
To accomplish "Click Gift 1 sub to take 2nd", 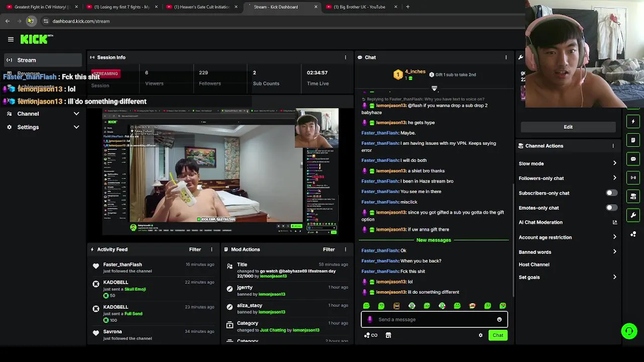I will pos(455,75).
